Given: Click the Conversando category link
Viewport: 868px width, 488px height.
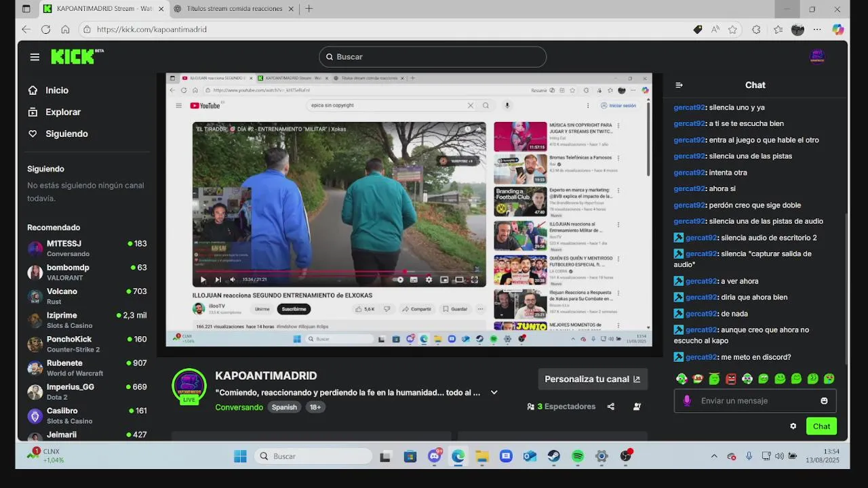Looking at the screenshot, I should coord(239,407).
